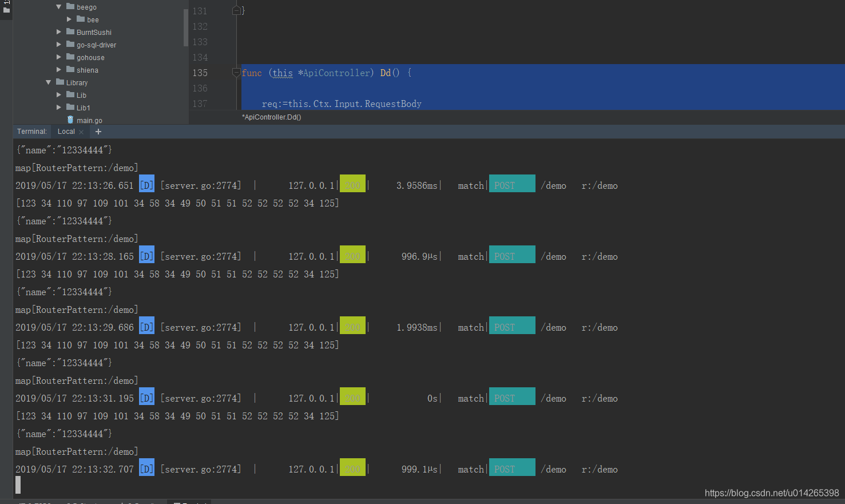Click the 996.9µs duration value
The height and width of the screenshot is (504, 845).
pyautogui.click(x=419, y=256)
